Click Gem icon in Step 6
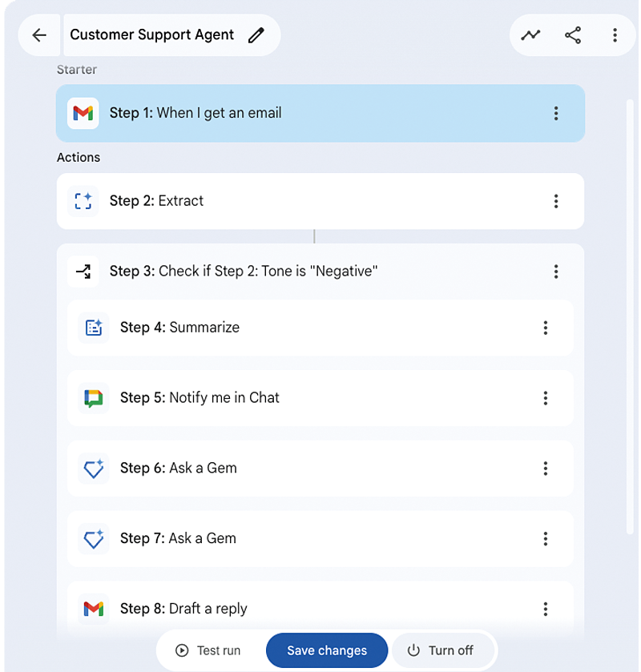641x672 pixels. (x=94, y=469)
